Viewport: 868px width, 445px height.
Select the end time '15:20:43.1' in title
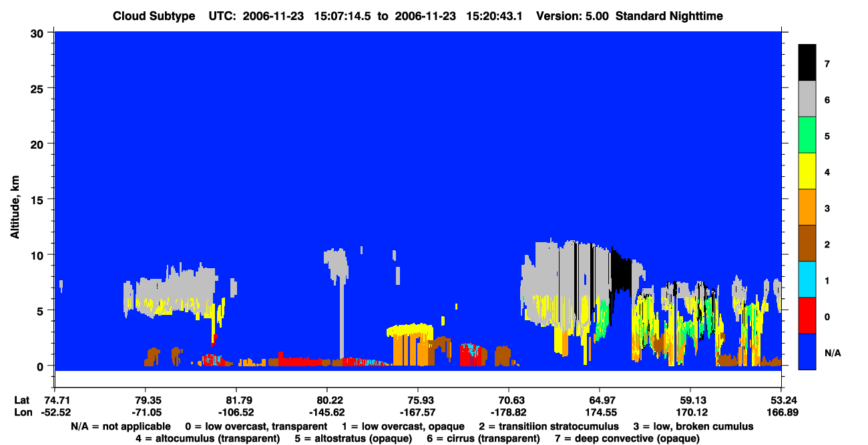coord(495,16)
